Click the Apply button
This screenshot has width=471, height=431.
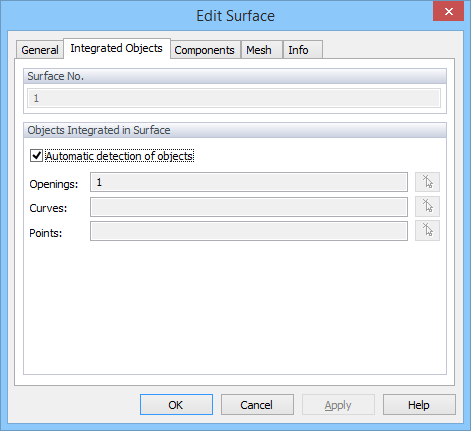(338, 405)
